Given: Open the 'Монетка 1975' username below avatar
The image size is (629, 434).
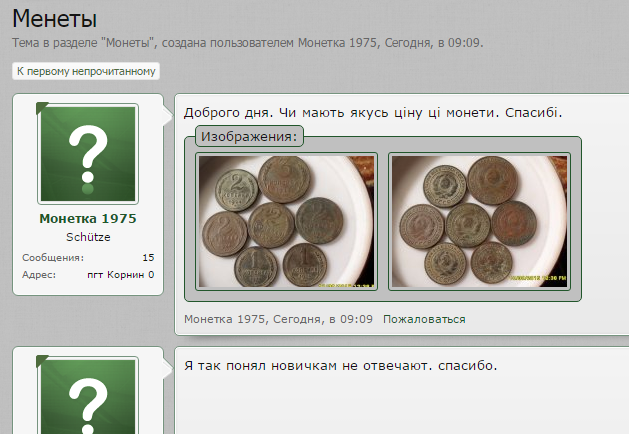Looking at the screenshot, I should coord(87,218).
